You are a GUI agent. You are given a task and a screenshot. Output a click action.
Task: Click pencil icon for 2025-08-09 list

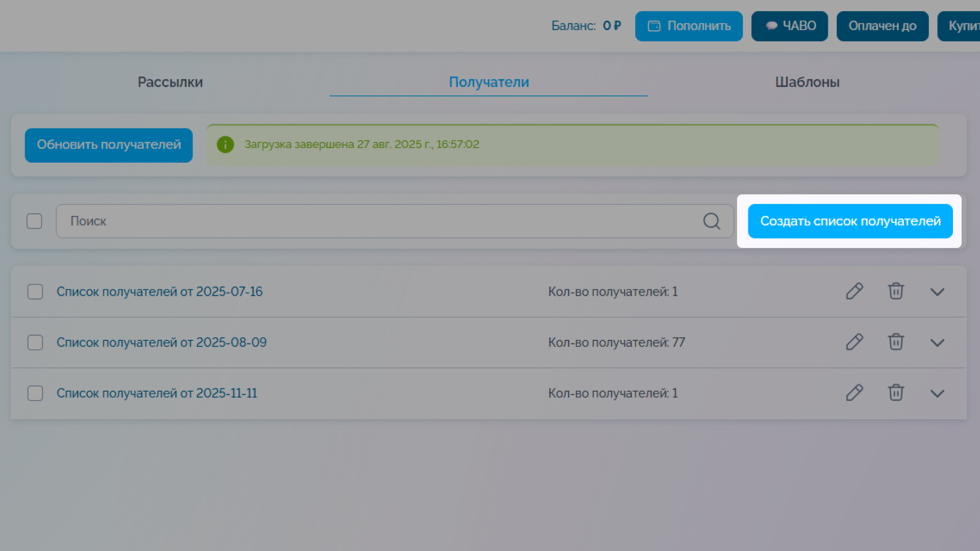854,342
